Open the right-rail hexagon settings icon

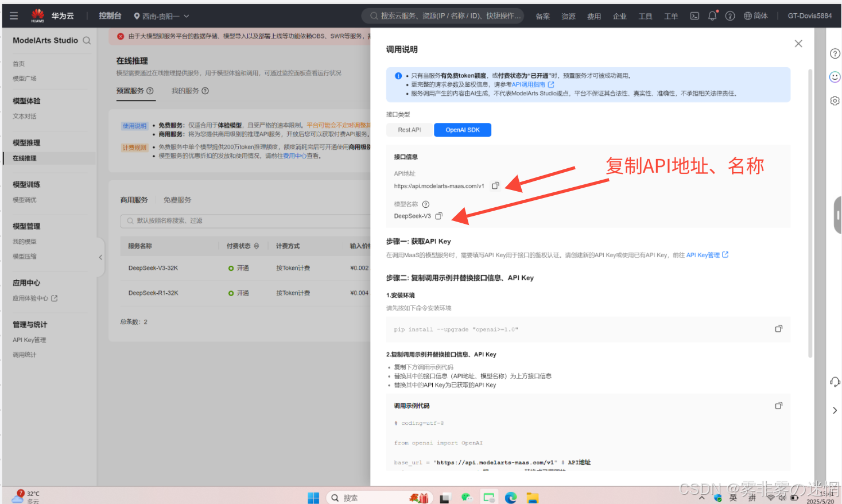[x=835, y=100]
